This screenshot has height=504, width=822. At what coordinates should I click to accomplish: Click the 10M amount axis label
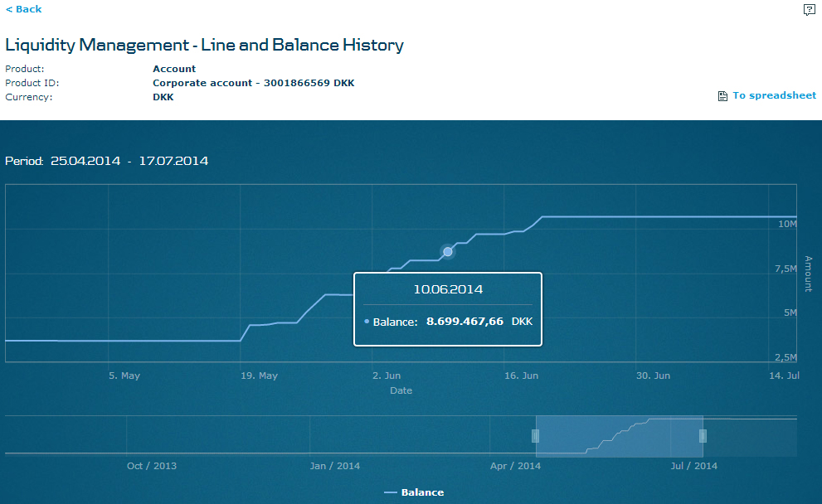tap(787, 224)
